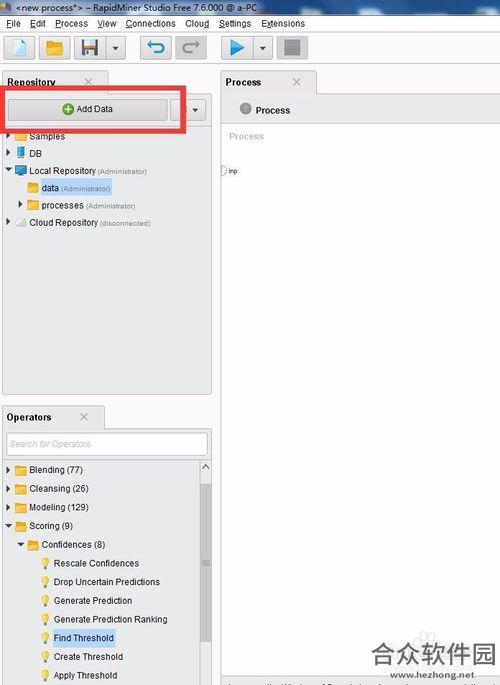Image resolution: width=500 pixels, height=685 pixels.
Task: Save the process with the floppy icon
Action: tap(90, 48)
